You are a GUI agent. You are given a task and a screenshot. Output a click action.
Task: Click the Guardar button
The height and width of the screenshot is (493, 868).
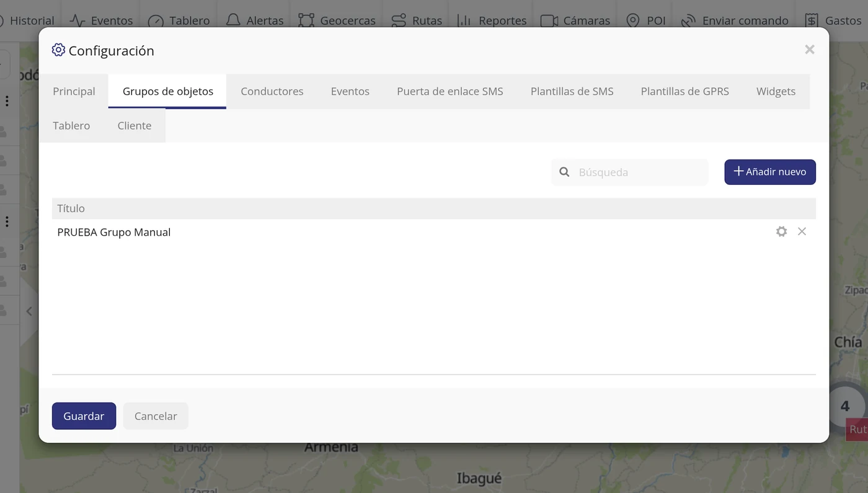pos(84,416)
